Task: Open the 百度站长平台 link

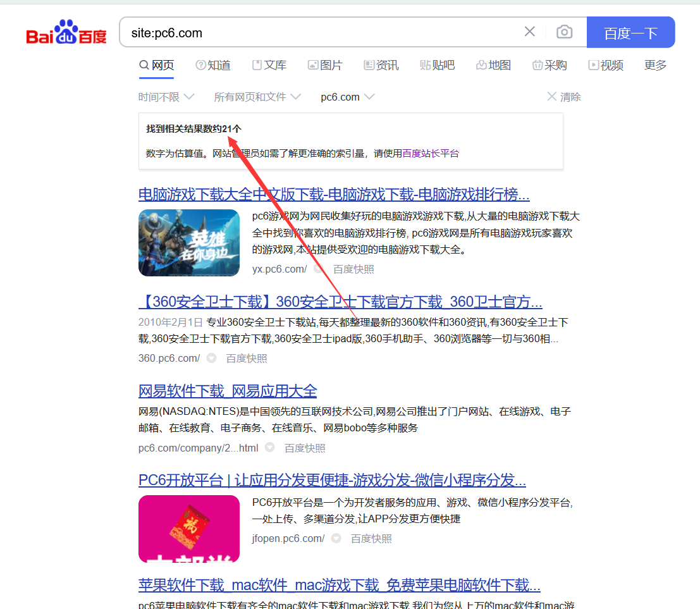Action: tap(431, 154)
